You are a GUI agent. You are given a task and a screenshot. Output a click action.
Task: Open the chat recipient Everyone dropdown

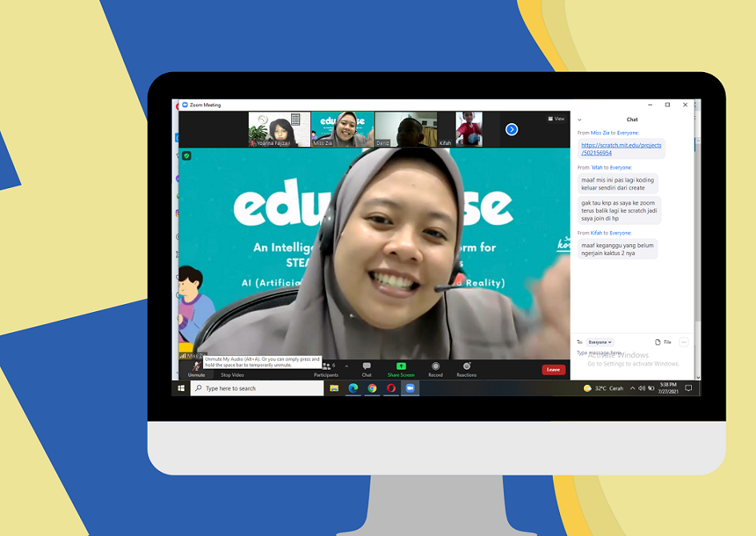tap(600, 342)
